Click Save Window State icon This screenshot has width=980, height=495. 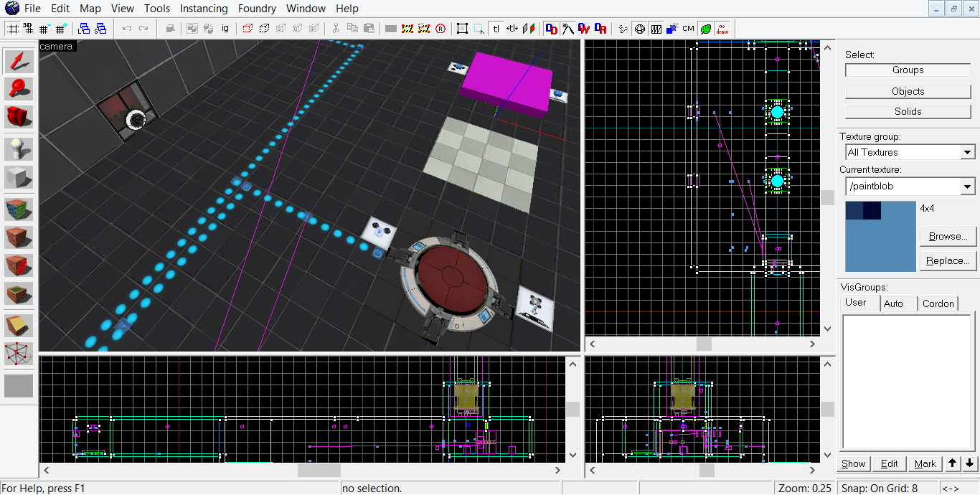[101, 29]
